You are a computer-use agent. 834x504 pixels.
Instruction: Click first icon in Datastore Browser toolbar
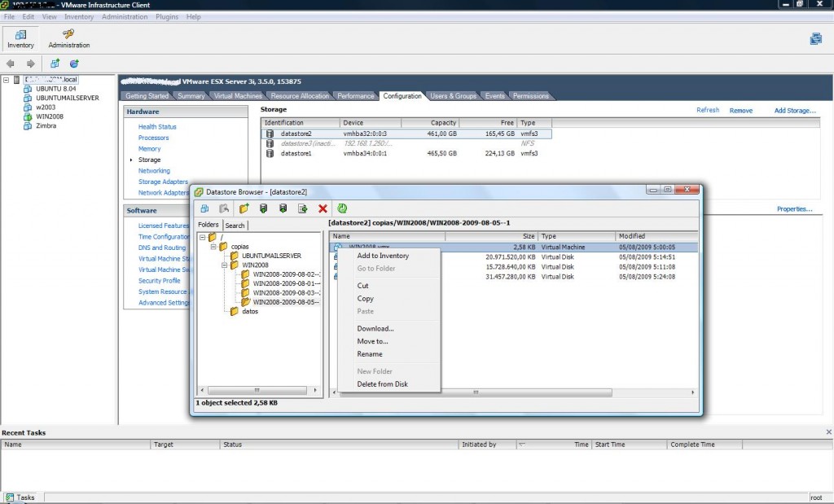click(x=204, y=208)
